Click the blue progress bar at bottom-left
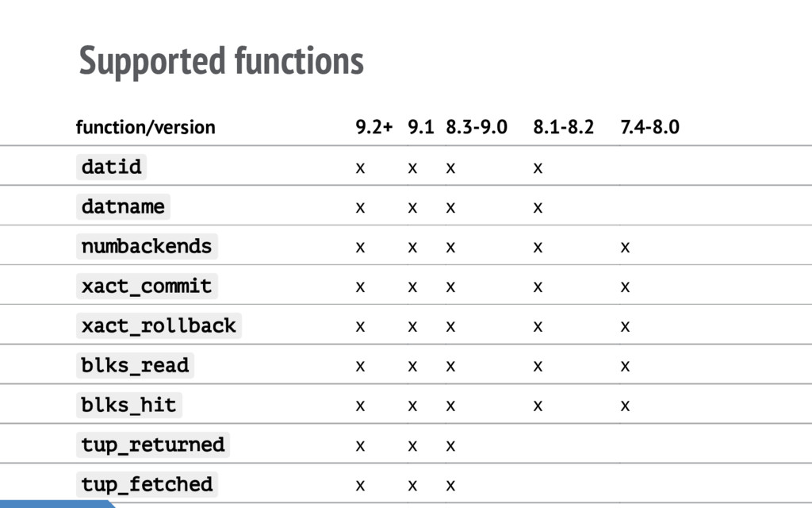The height and width of the screenshot is (508, 812). [x=56, y=504]
